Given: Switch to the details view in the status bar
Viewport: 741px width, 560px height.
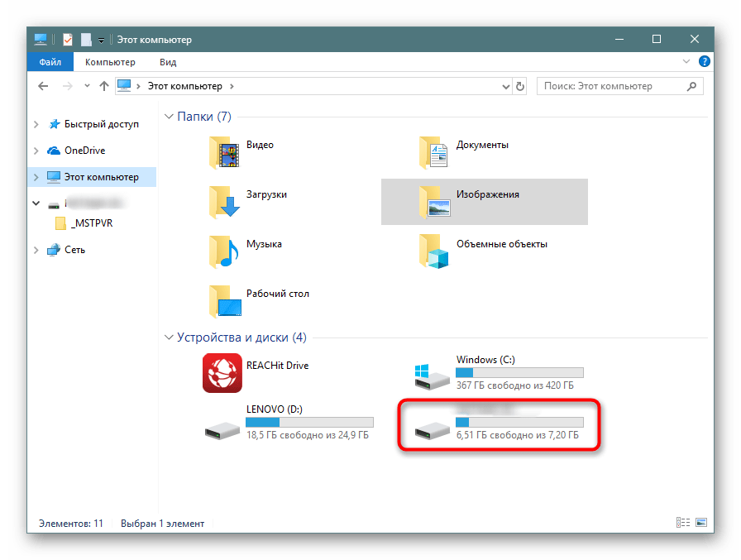Looking at the screenshot, I should (x=683, y=523).
